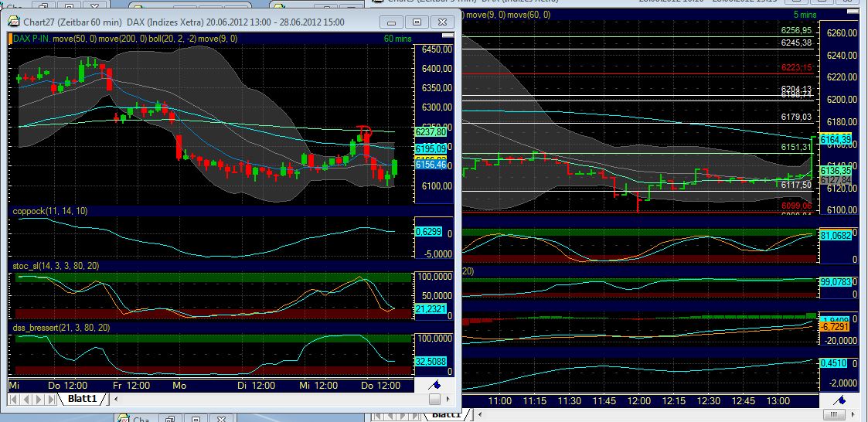Click the '5 mins' timeframe label

click(x=805, y=15)
